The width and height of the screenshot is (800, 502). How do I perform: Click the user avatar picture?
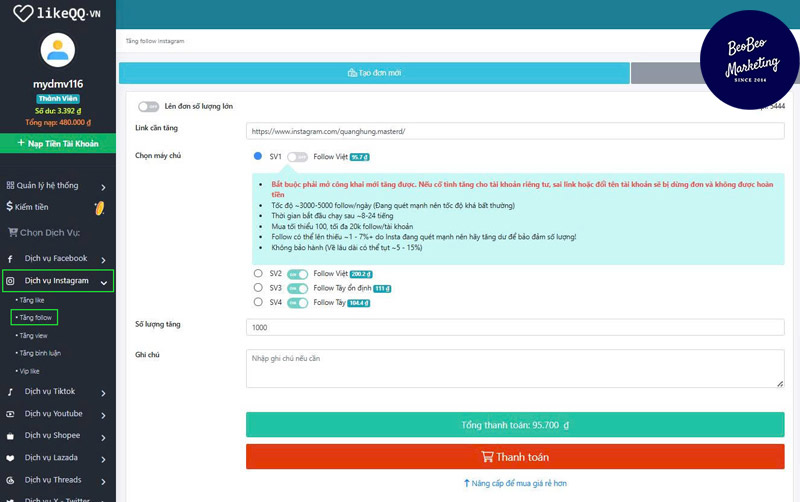tap(57, 50)
